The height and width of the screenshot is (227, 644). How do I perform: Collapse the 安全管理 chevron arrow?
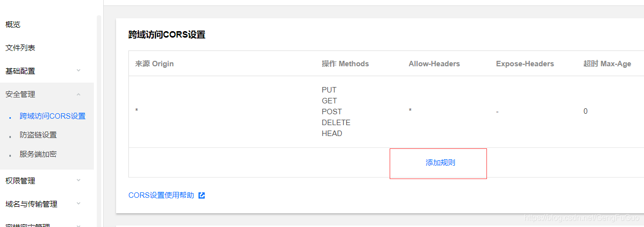[x=79, y=94]
